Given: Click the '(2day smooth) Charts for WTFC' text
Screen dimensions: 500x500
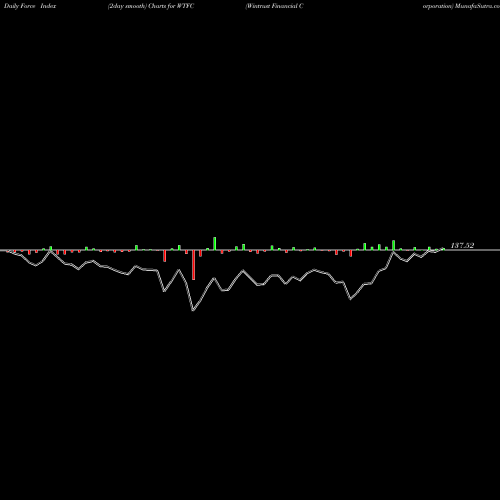Looking at the screenshot, I should pos(151,6).
